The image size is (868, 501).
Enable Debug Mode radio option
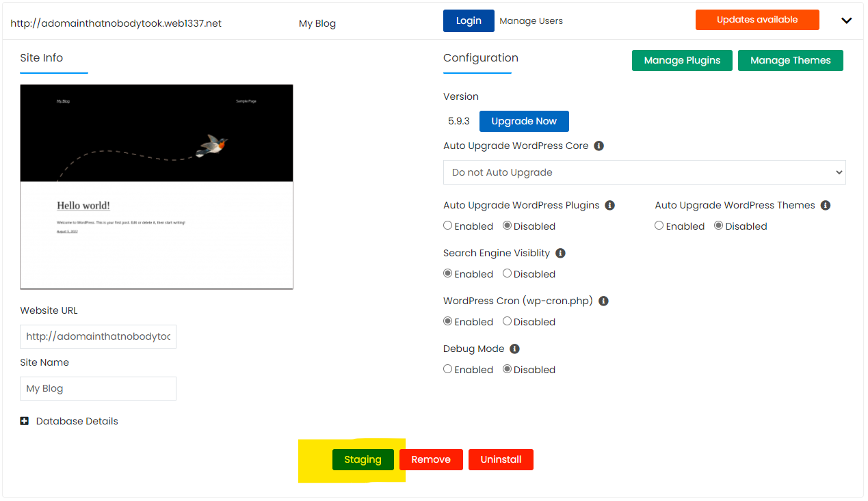[448, 369]
